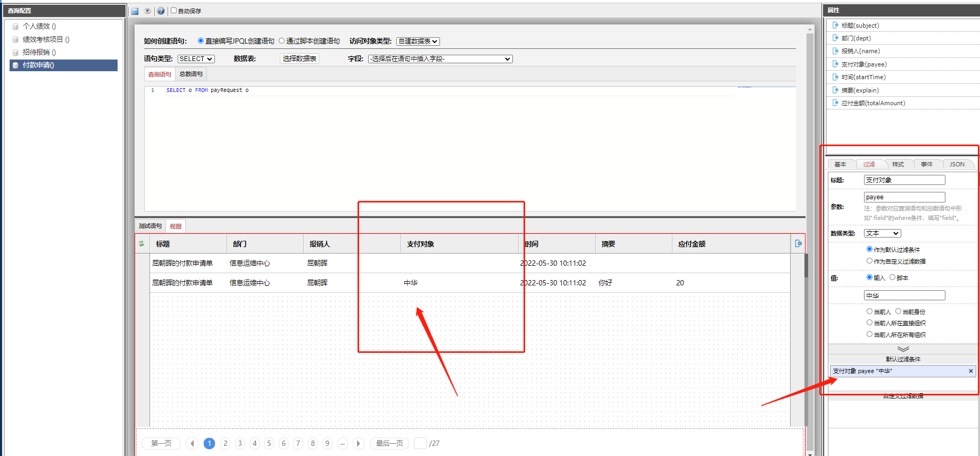
Task: Go to next page with right arrow
Action: click(359, 443)
